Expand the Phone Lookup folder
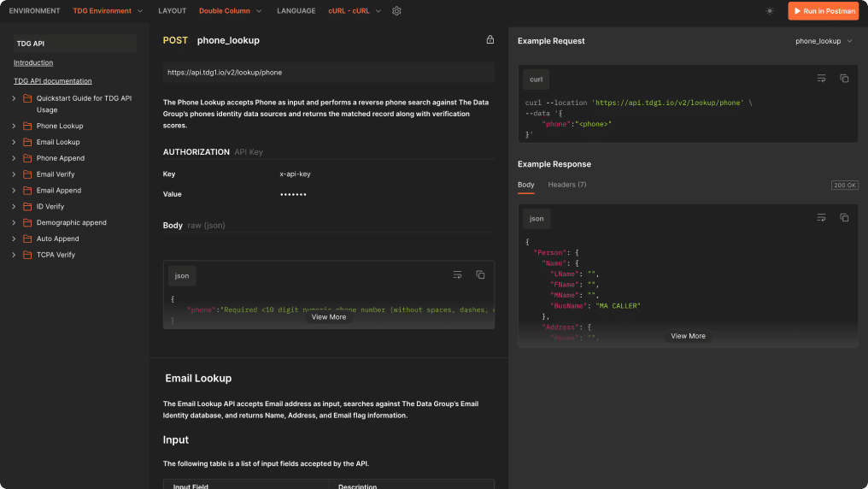This screenshot has height=489, width=868. (x=14, y=126)
